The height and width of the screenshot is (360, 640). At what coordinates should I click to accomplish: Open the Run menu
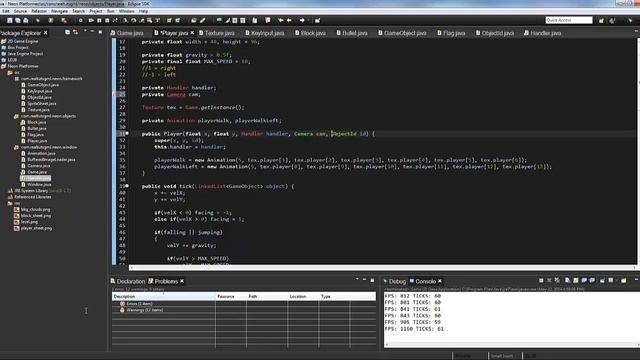point(111,11)
